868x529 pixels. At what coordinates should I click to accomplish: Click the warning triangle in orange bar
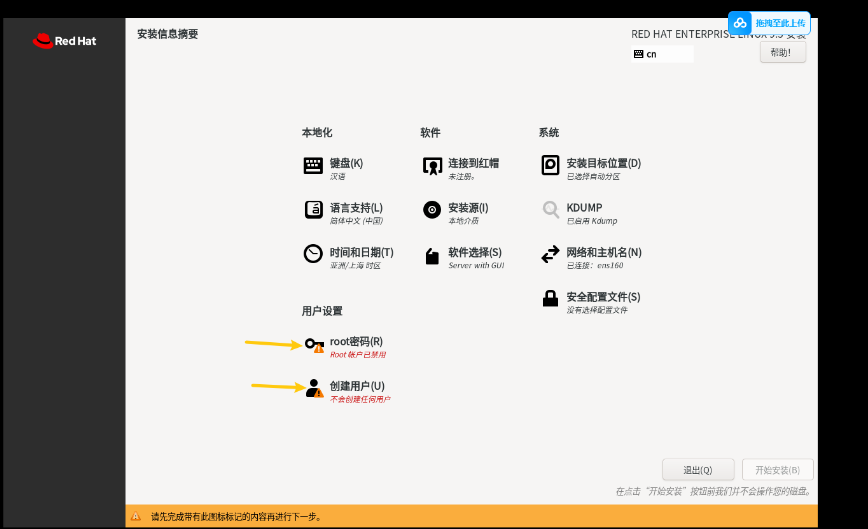click(136, 517)
